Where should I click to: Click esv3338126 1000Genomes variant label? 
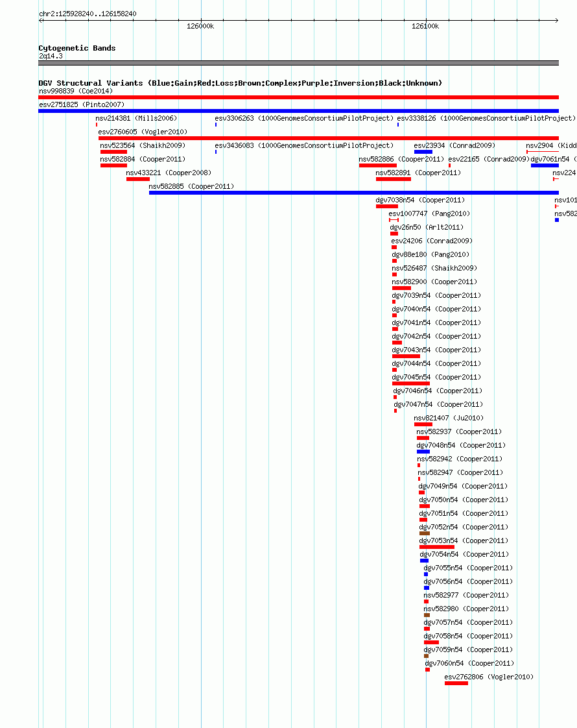click(x=486, y=118)
